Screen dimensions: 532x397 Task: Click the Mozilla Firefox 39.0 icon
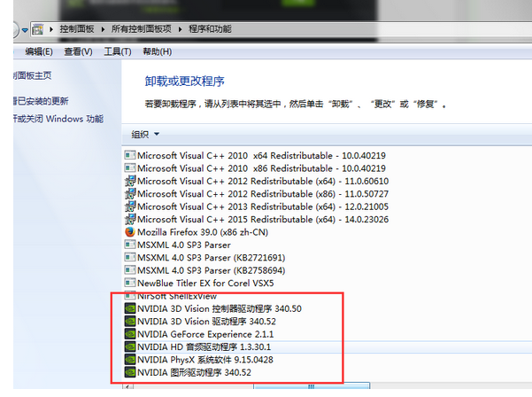pyautogui.click(x=130, y=232)
